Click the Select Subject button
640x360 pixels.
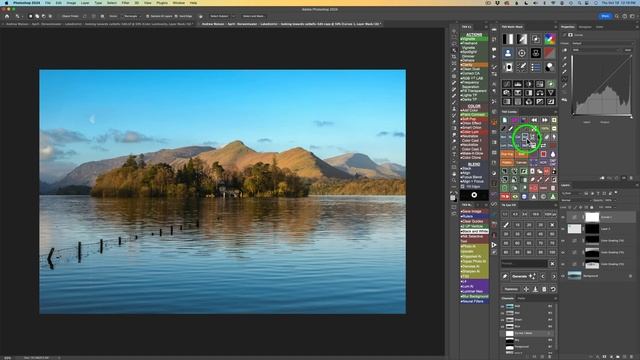[x=219, y=16]
